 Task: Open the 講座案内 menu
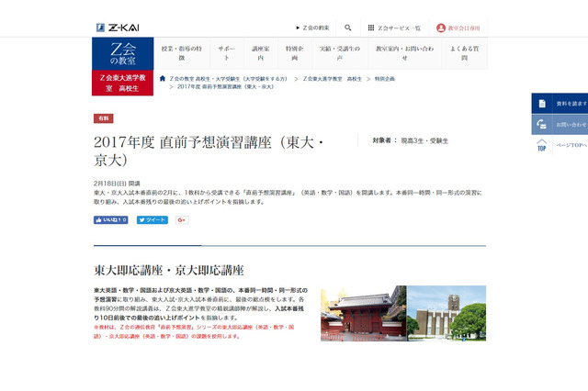[x=261, y=53]
